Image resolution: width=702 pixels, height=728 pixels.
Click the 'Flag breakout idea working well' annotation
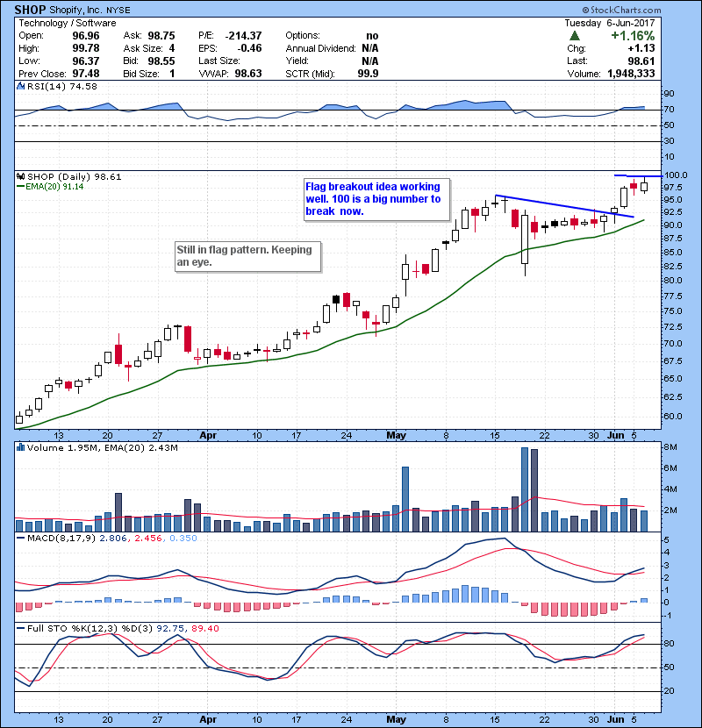[x=376, y=199]
